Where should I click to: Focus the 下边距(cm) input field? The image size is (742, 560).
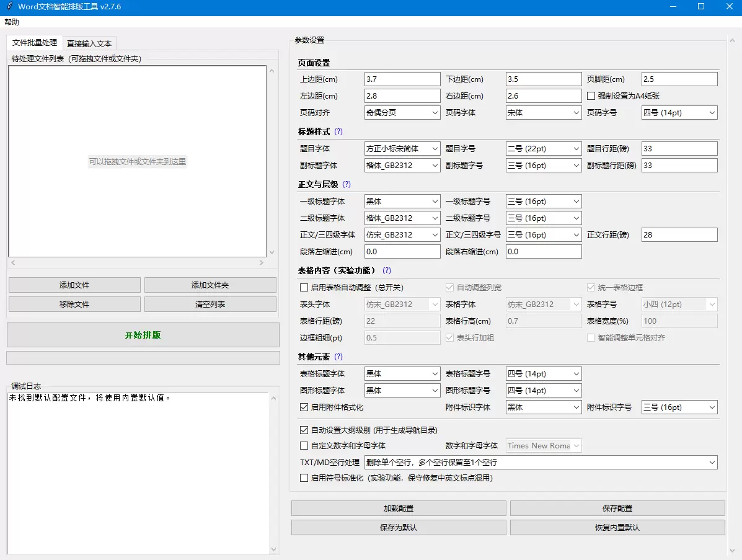[x=544, y=79]
